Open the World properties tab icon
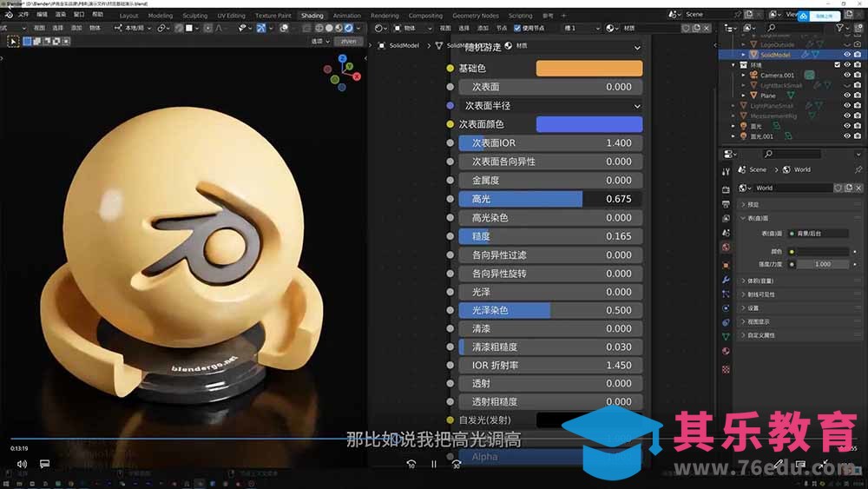 [726, 247]
